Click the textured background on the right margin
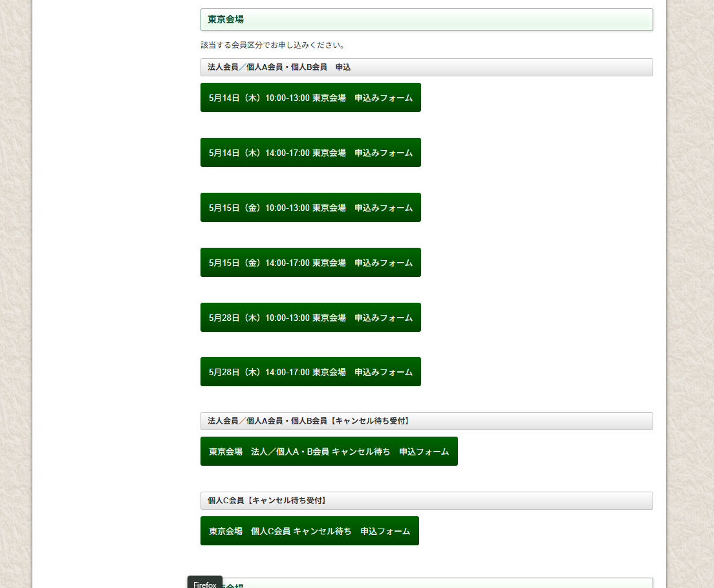The width and height of the screenshot is (714, 588). pos(691,291)
